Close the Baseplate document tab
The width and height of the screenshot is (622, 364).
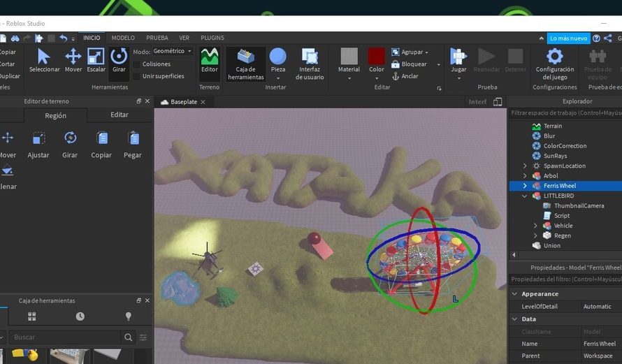(203, 102)
